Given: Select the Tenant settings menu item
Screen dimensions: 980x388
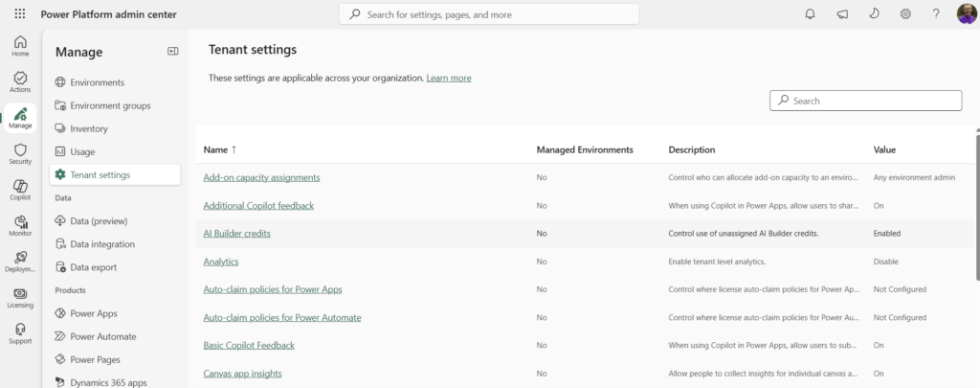Looking at the screenshot, I should 115,174.
